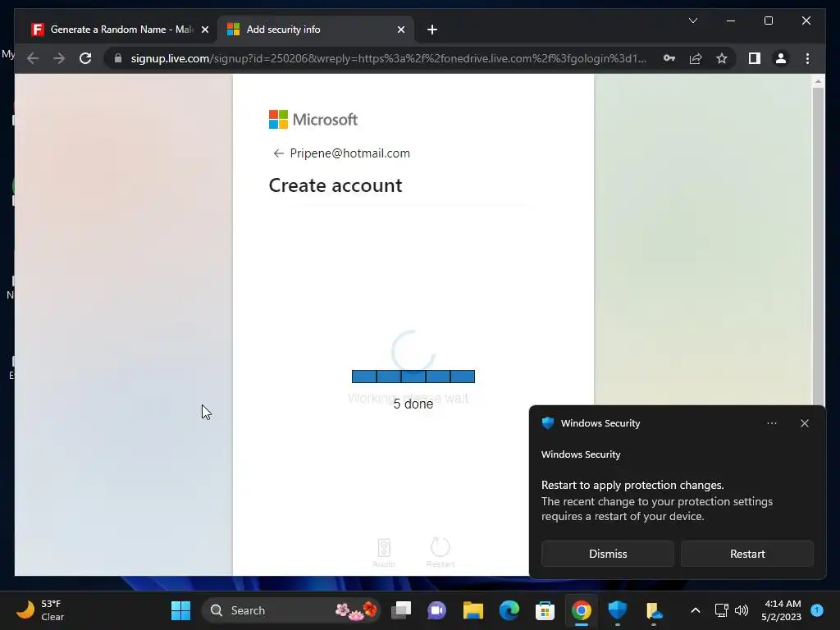Viewport: 840px width, 630px height.
Task: Close the Generate a Random Name tab
Action: [204, 30]
